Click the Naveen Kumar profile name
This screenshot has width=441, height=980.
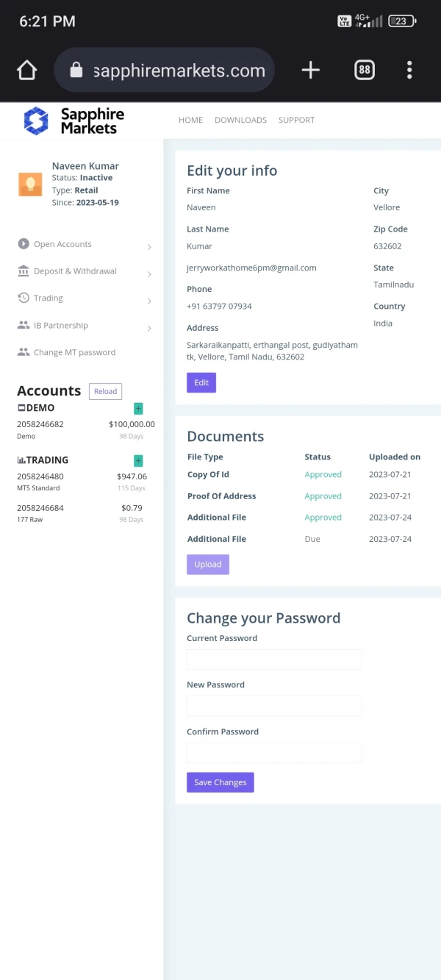(x=85, y=166)
